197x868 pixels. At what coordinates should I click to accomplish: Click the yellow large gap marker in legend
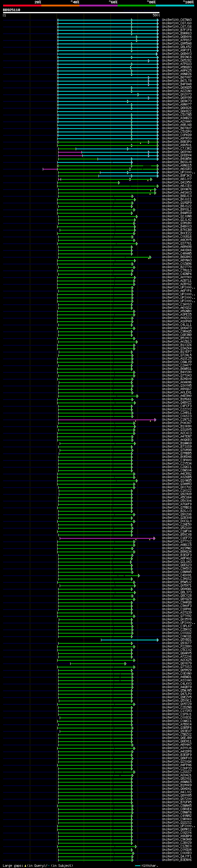pyautogui.click(x=25, y=866)
